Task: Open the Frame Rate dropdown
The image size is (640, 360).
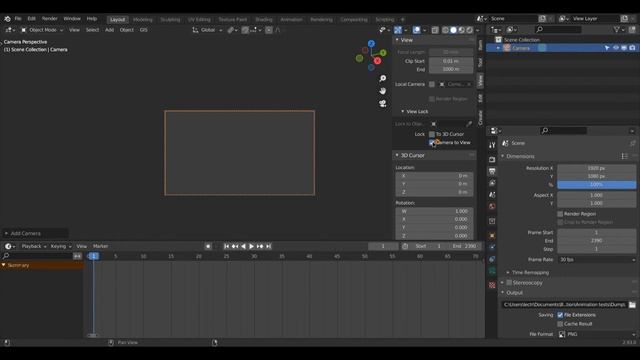Action: click(597, 260)
